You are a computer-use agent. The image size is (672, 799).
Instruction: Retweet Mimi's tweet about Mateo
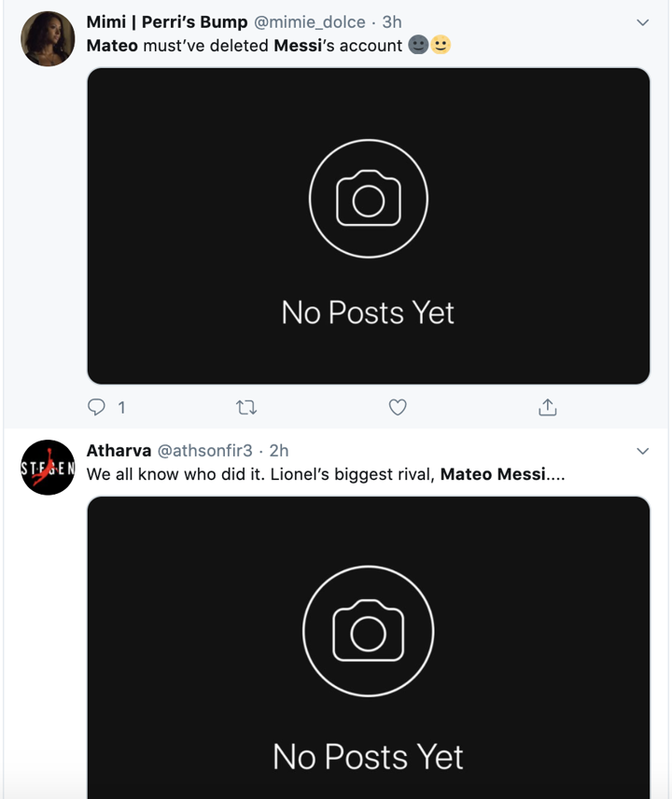246,407
